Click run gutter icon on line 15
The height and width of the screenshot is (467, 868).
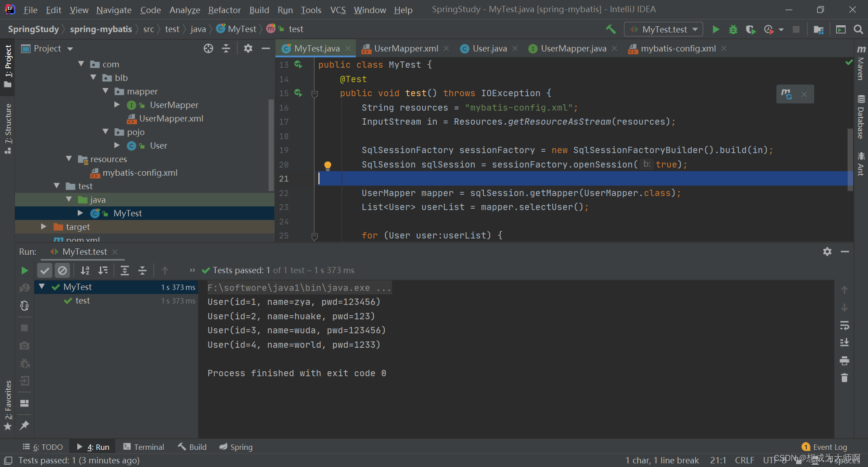coord(298,93)
